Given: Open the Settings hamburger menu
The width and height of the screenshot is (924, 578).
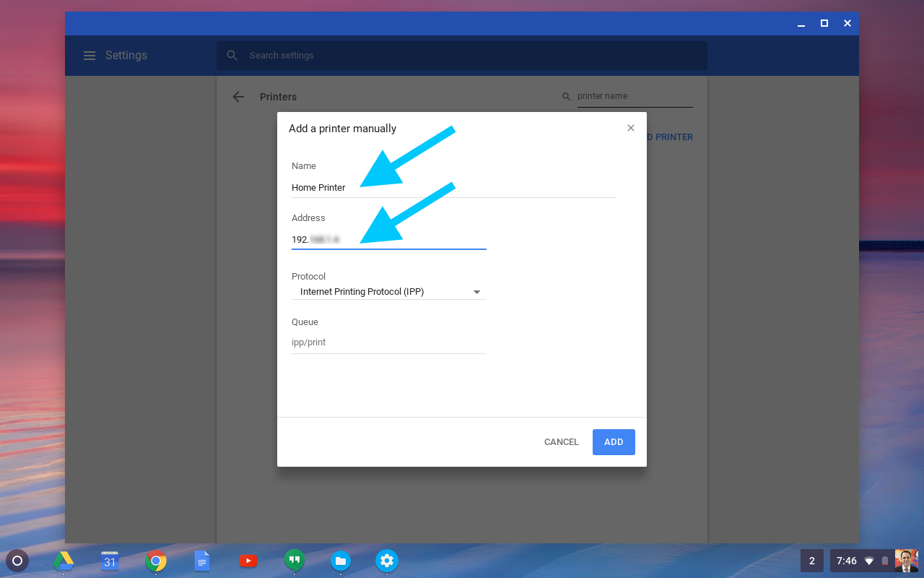Looking at the screenshot, I should [90, 56].
